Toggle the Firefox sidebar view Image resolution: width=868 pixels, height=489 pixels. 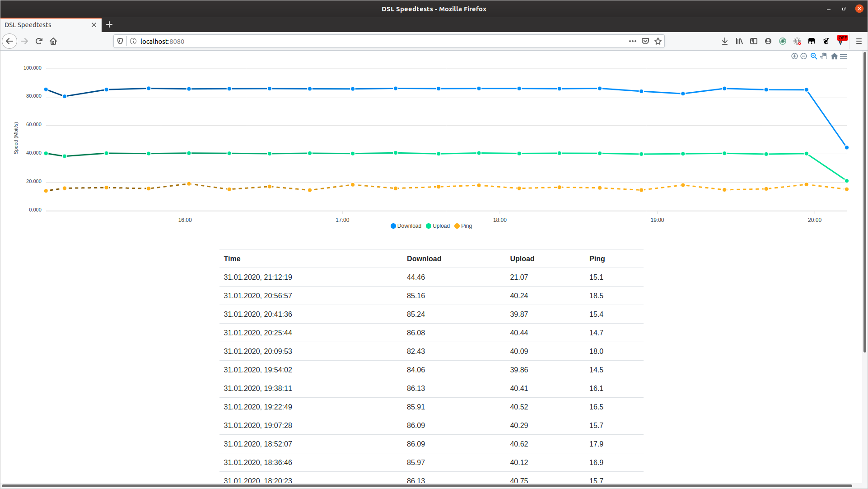(x=754, y=41)
